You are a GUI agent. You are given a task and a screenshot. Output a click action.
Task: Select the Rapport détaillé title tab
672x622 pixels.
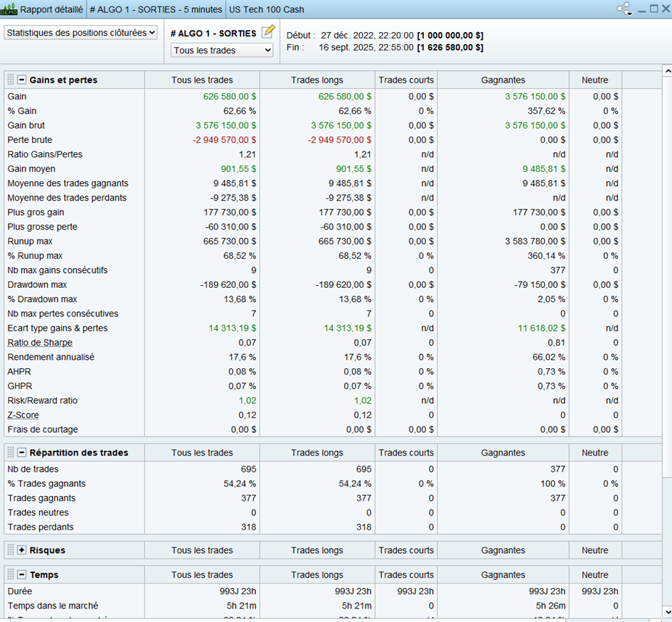(x=51, y=9)
